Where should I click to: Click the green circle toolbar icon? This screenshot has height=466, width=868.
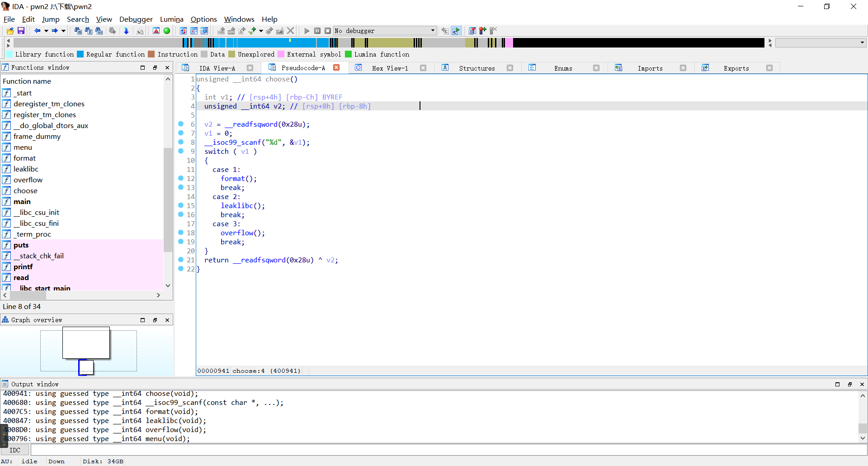pyautogui.click(x=167, y=31)
